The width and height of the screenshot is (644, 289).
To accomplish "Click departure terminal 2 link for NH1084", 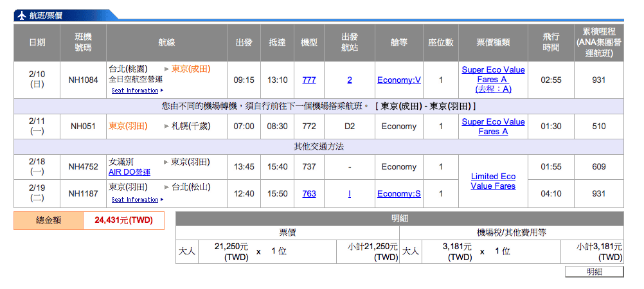I will click(x=350, y=80).
